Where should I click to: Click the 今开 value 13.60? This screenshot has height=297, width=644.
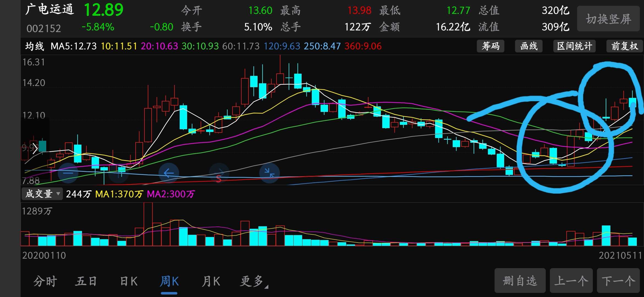[260, 10]
